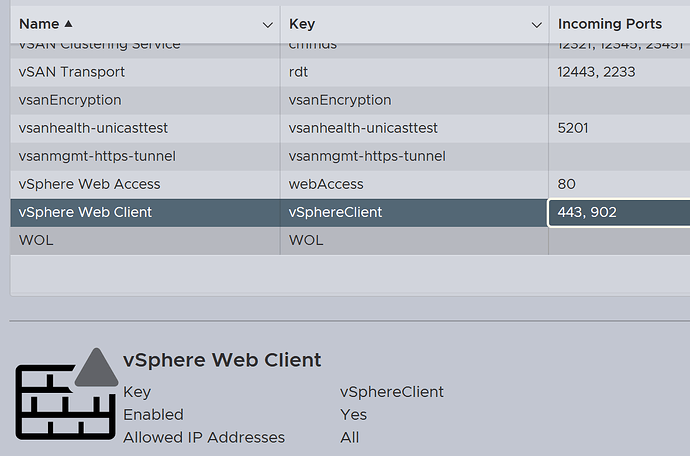Click the All value for allowed addresses
Viewport: 690px width, 456px height.
(x=349, y=438)
